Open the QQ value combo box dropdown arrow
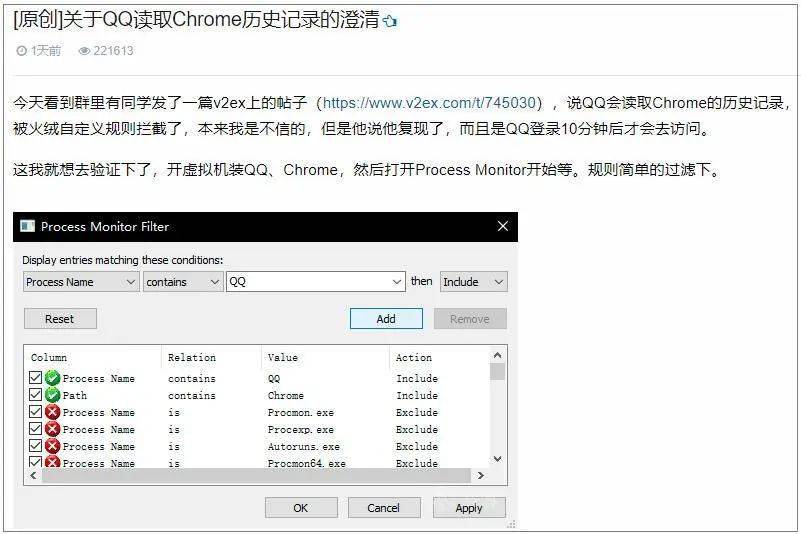 [x=396, y=282]
